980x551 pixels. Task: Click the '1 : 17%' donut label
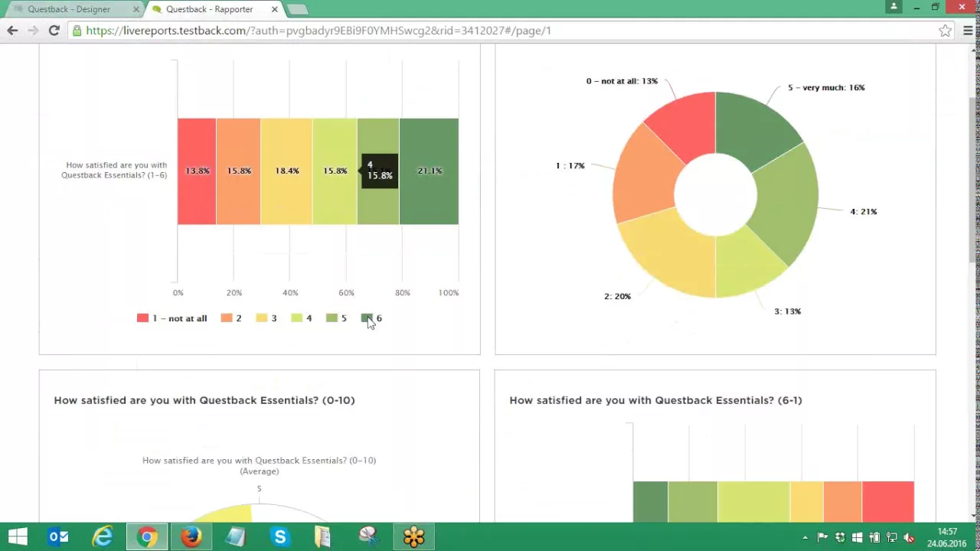click(570, 166)
